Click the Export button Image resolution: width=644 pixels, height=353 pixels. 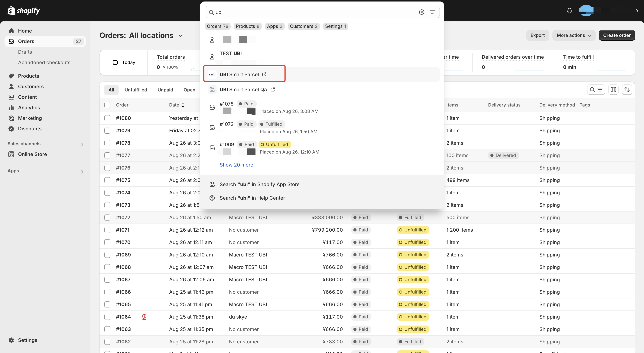pos(538,35)
